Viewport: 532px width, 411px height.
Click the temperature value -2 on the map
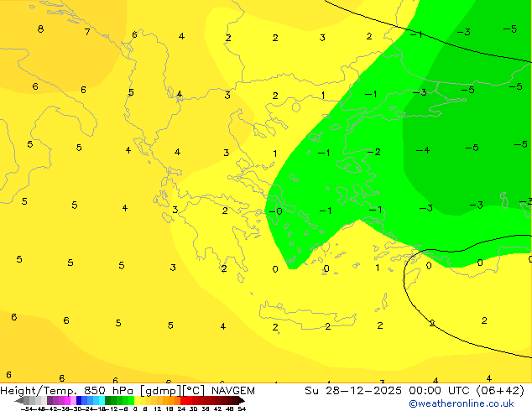374,152
